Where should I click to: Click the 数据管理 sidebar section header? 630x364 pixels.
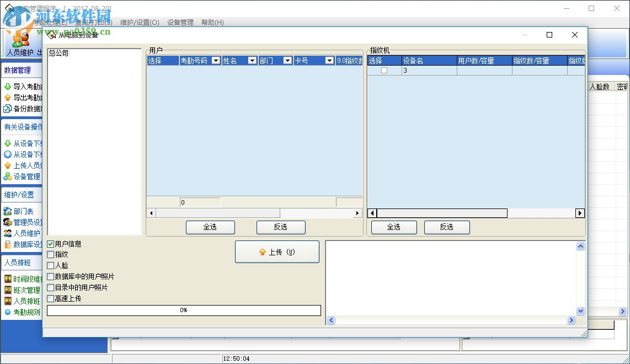[x=22, y=70]
